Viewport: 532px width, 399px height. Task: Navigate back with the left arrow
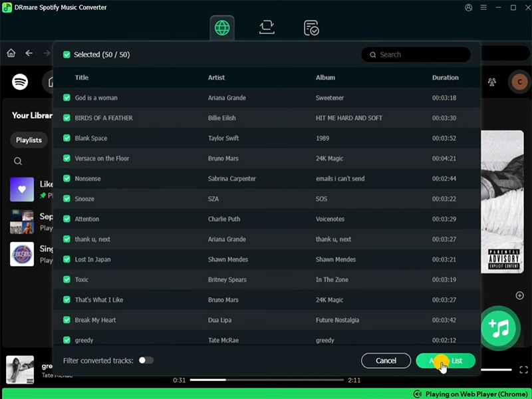(29, 53)
